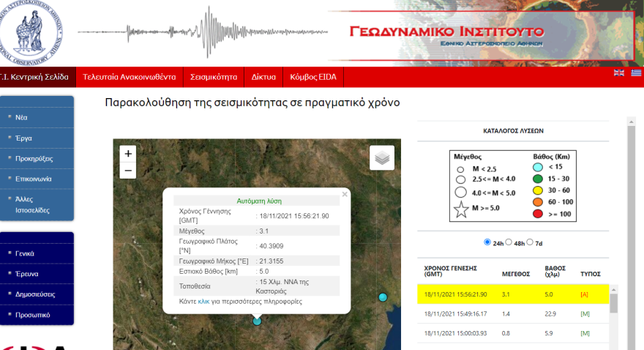Click the ΒΑΘΟΣ (χλμ) column header

click(555, 271)
